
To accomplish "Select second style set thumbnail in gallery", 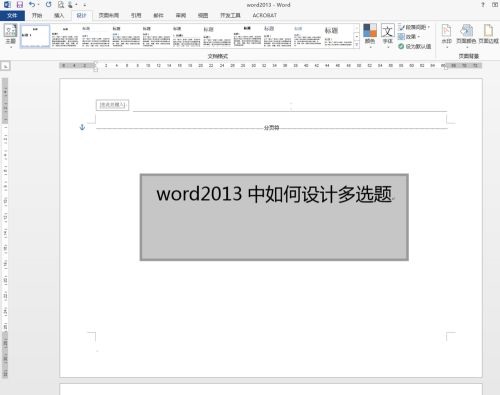I will [65, 36].
